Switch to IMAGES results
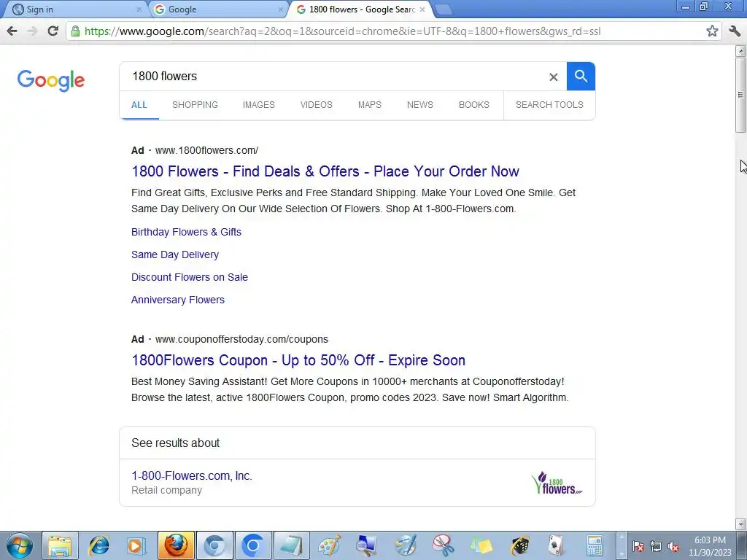This screenshot has width=747, height=560. point(259,105)
